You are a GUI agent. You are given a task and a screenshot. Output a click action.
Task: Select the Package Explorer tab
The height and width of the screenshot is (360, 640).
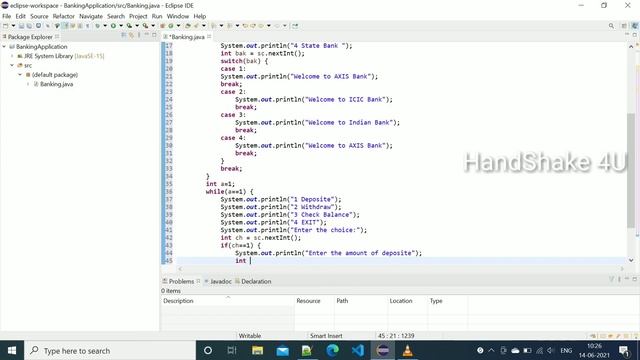tap(30, 37)
